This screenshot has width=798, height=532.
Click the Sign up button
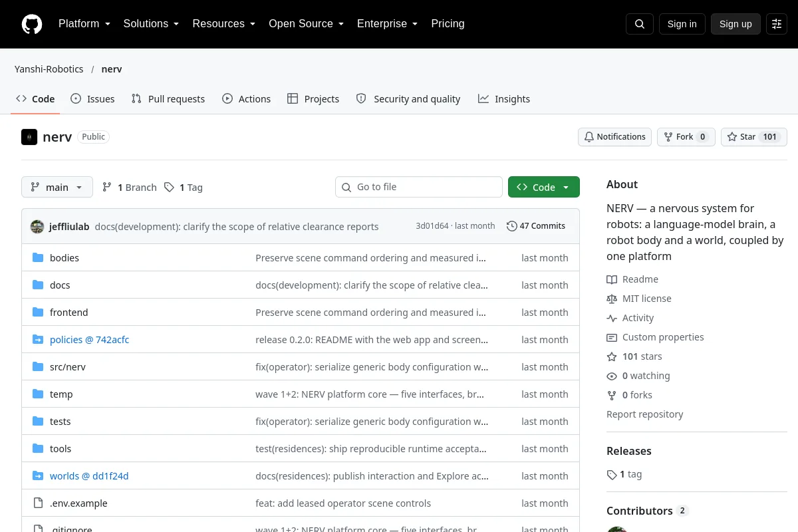[735, 24]
